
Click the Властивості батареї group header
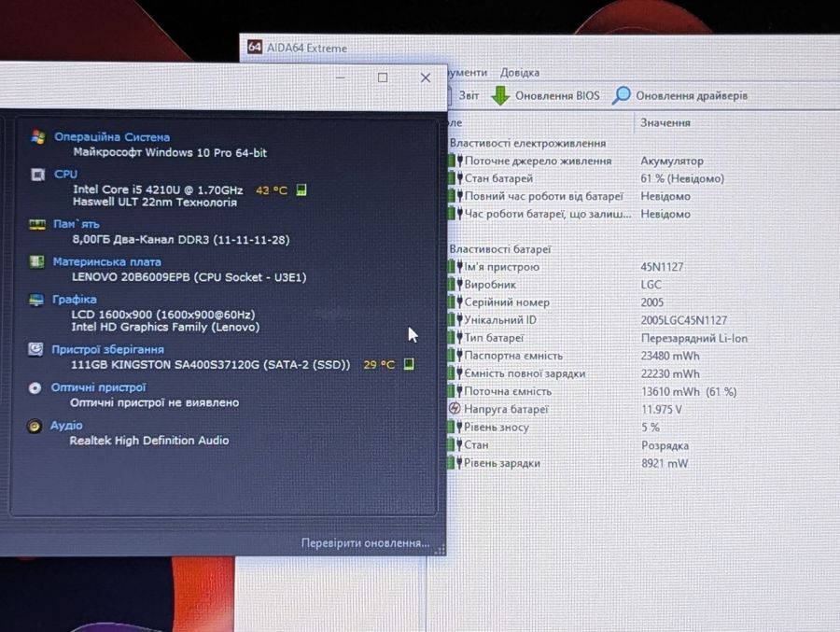tap(500, 249)
